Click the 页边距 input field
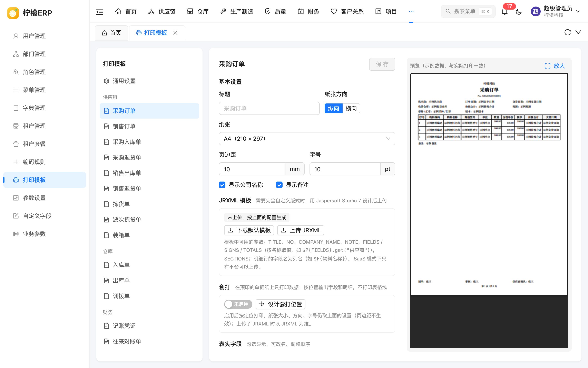 click(252, 169)
